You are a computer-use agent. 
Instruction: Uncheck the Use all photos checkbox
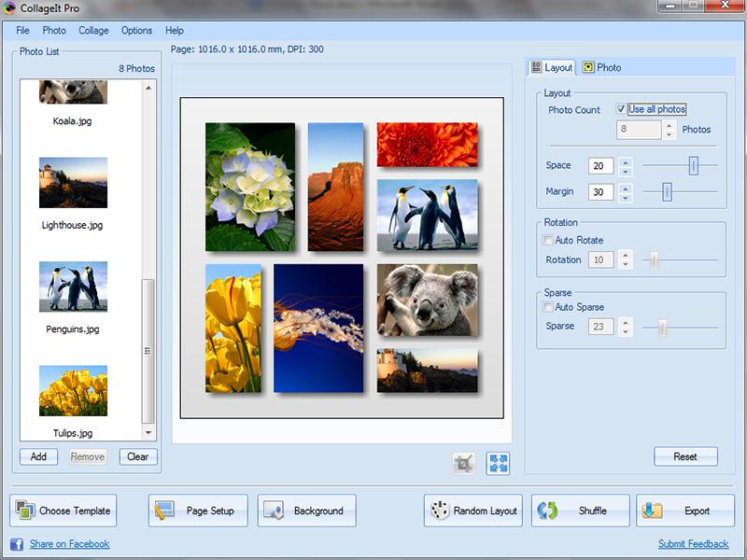pyautogui.click(x=621, y=109)
